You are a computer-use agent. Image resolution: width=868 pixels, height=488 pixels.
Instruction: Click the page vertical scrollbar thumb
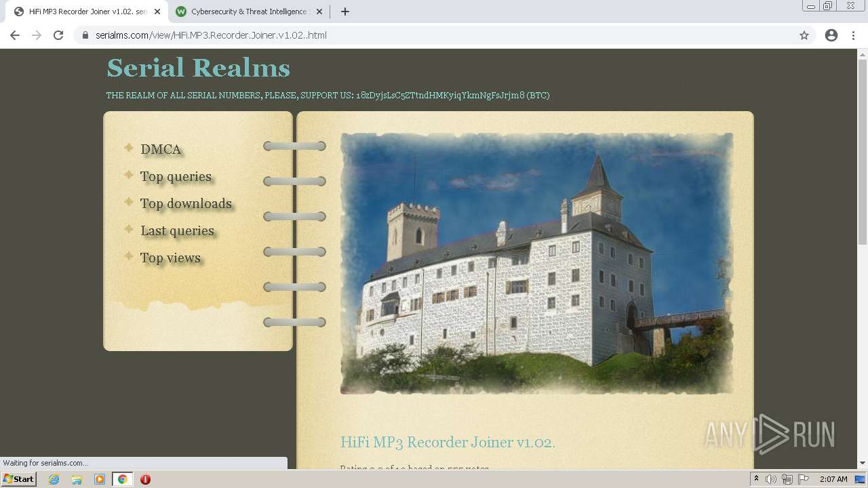[863, 151]
